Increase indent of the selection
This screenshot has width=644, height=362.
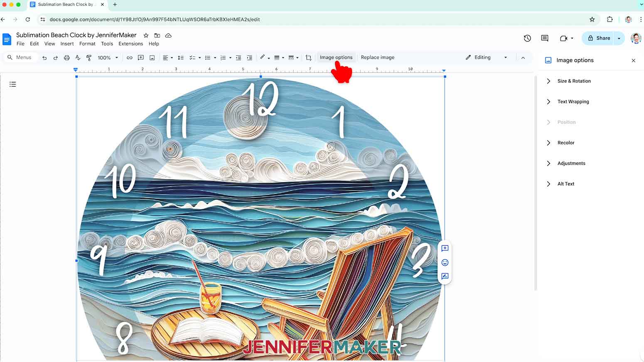[x=249, y=58]
